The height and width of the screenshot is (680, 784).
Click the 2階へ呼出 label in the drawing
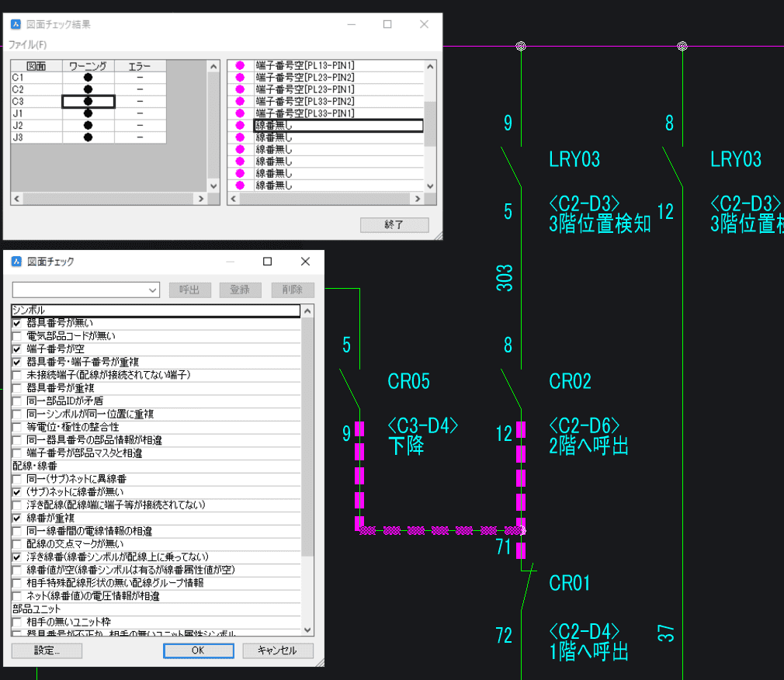point(589,446)
